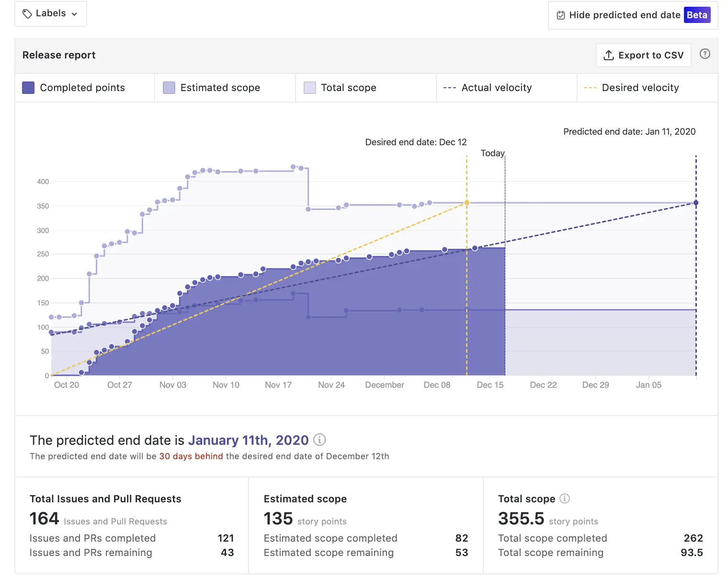Screen dimensions: 728x580
Task: Click 'Estimated scope completed' row
Action: [366, 538]
